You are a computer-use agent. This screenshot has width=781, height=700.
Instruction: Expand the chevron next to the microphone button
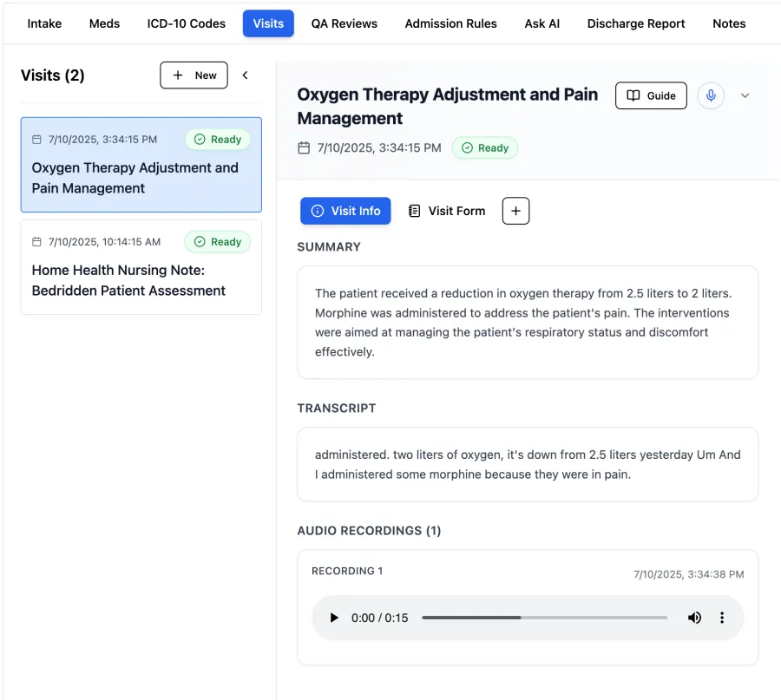[745, 95]
